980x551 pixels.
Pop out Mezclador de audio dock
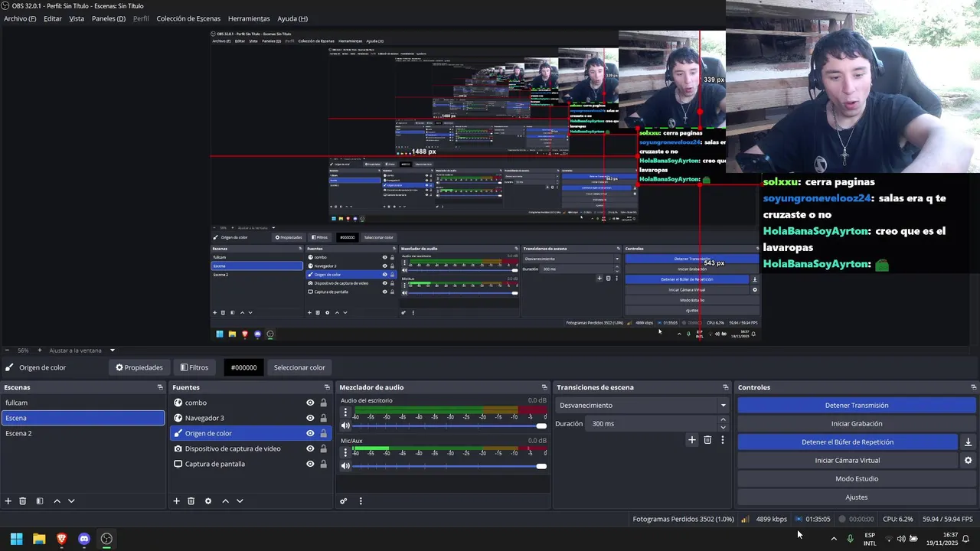[544, 387]
